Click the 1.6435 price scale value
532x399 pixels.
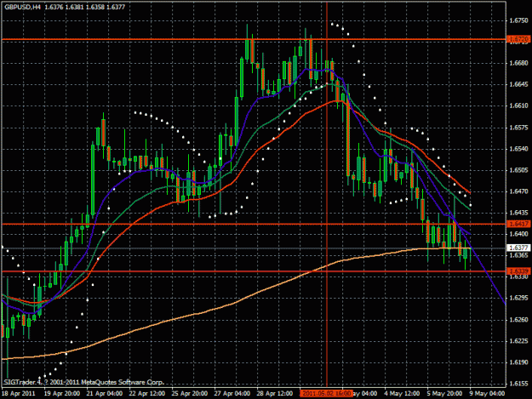[x=519, y=213]
